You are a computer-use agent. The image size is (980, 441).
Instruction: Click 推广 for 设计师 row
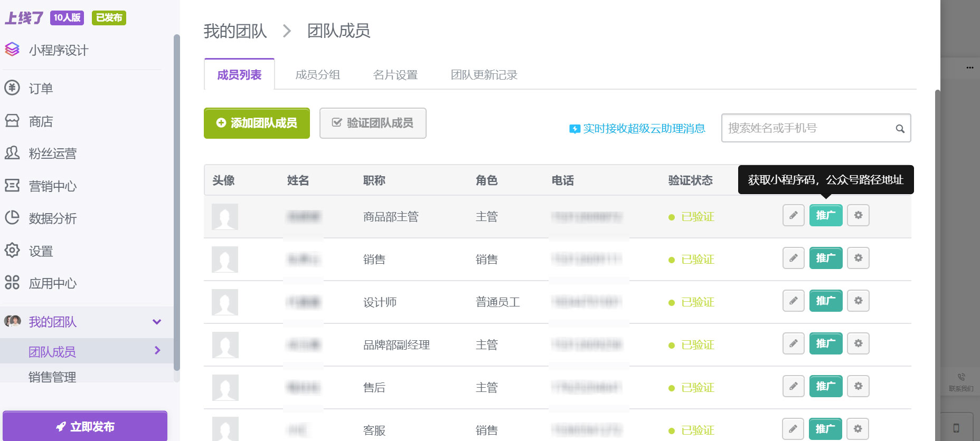pyautogui.click(x=826, y=301)
